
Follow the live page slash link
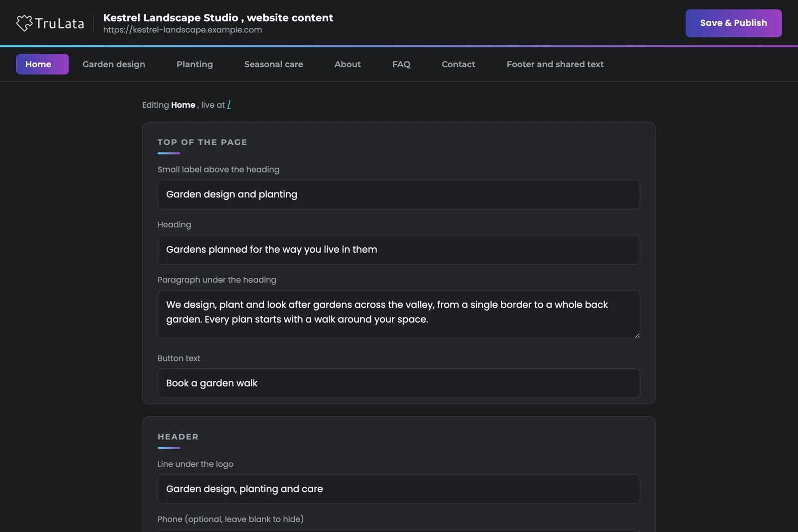click(x=229, y=105)
